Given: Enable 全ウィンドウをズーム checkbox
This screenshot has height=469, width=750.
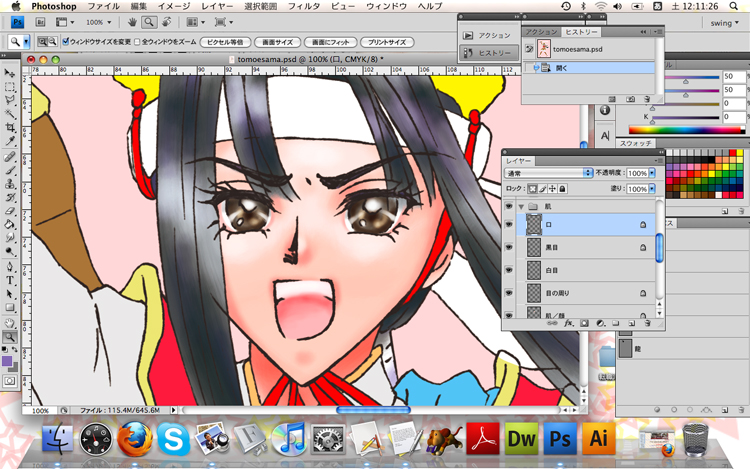Looking at the screenshot, I should (x=137, y=42).
